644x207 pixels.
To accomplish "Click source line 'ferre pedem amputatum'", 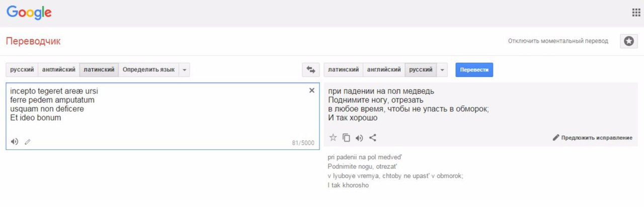I will coord(52,100).
